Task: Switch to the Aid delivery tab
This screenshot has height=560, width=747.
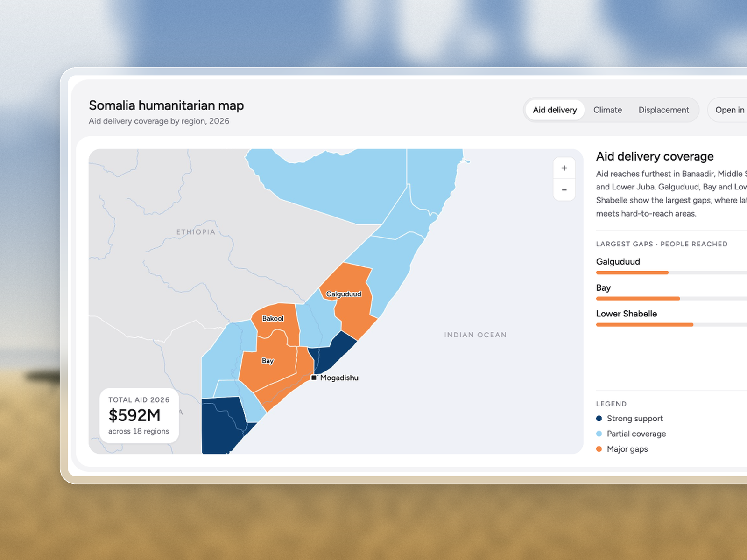Action: 555,110
